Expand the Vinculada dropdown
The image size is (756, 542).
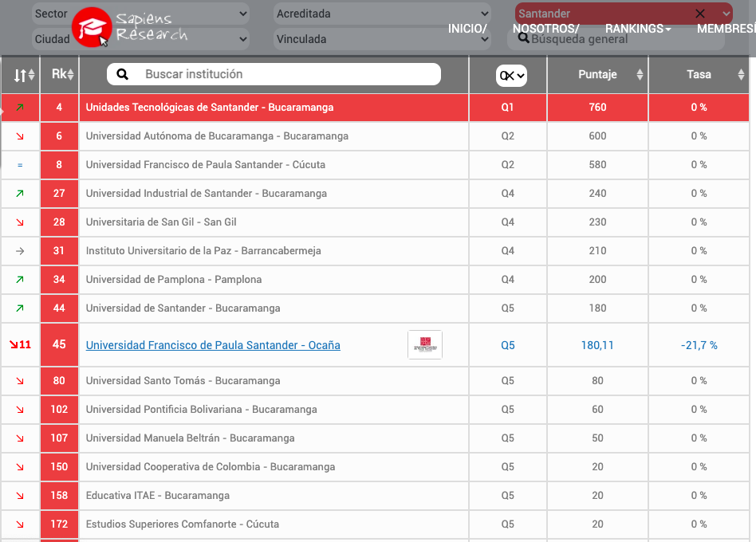tap(382, 39)
